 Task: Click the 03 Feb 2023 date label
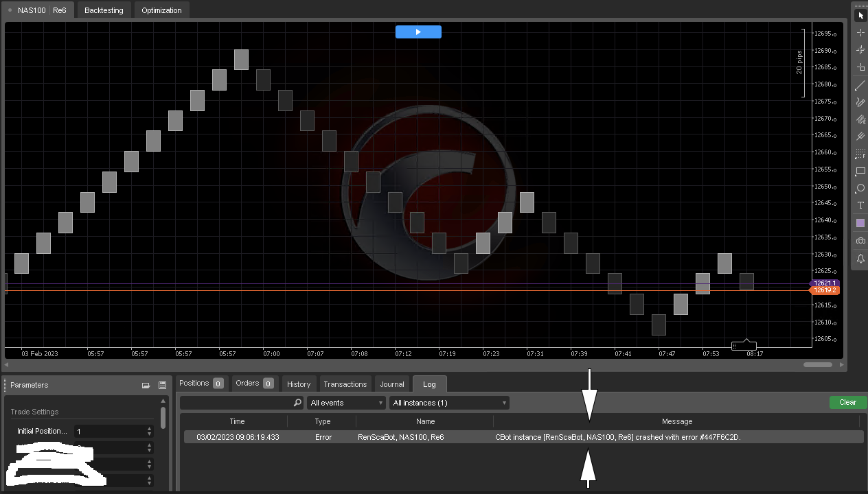pyautogui.click(x=40, y=354)
